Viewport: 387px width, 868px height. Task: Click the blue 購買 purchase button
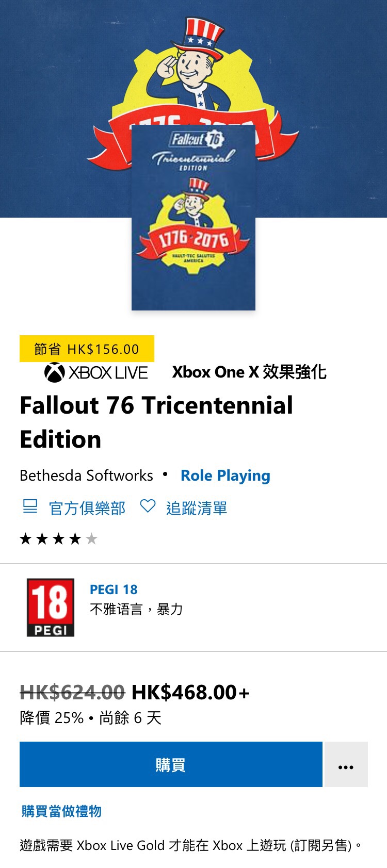[x=171, y=764]
